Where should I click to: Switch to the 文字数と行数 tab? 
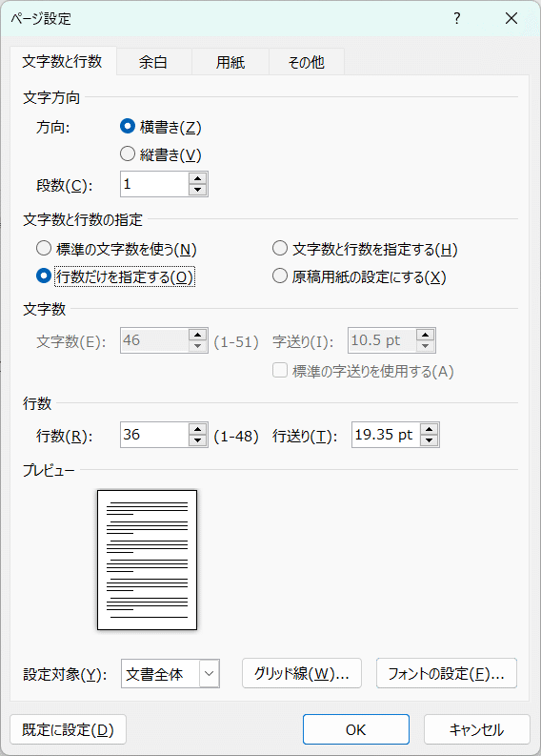(63, 61)
